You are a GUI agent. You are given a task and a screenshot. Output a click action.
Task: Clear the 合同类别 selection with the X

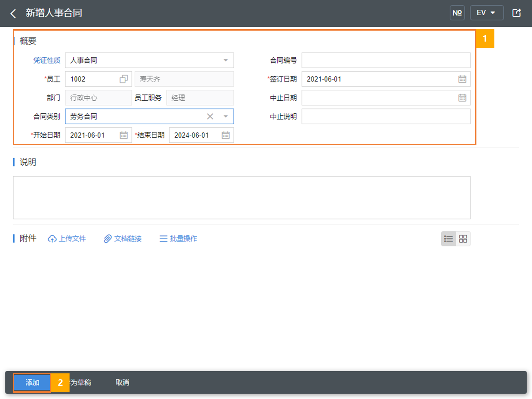coord(210,116)
